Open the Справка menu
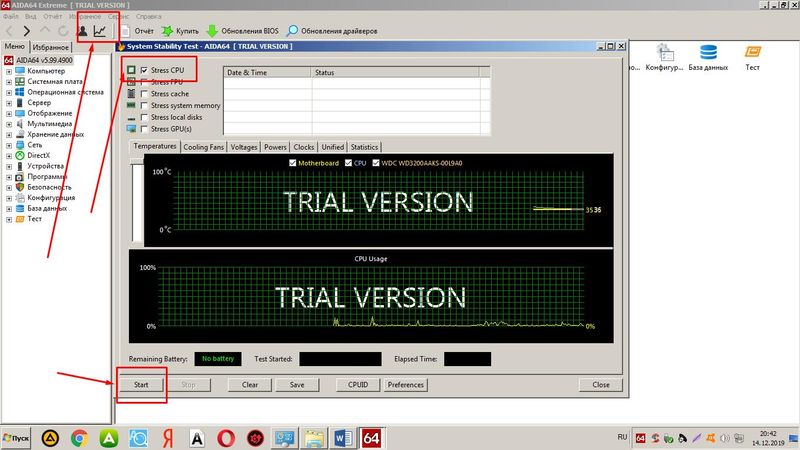Viewport: 800px width, 450px height. (x=148, y=16)
